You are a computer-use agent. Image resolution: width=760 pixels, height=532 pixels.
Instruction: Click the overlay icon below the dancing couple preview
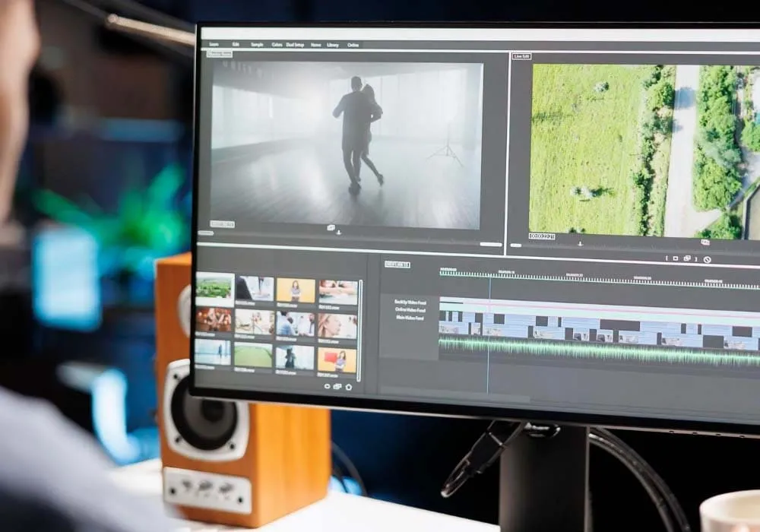331,226
